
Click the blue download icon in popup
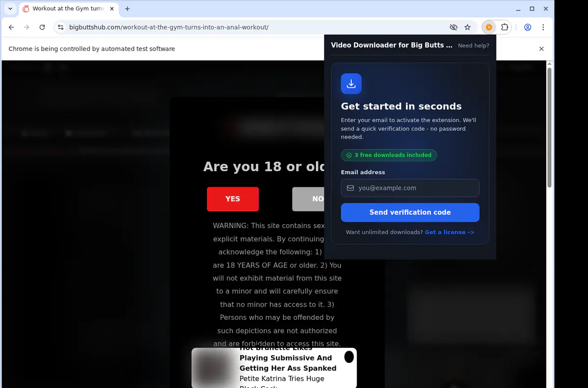click(351, 84)
